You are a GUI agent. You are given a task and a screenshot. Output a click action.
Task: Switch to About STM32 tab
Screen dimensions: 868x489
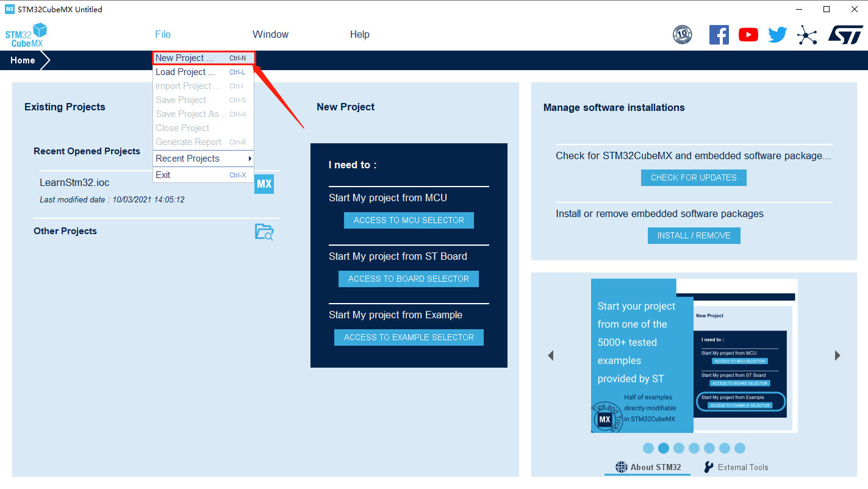[x=648, y=467]
